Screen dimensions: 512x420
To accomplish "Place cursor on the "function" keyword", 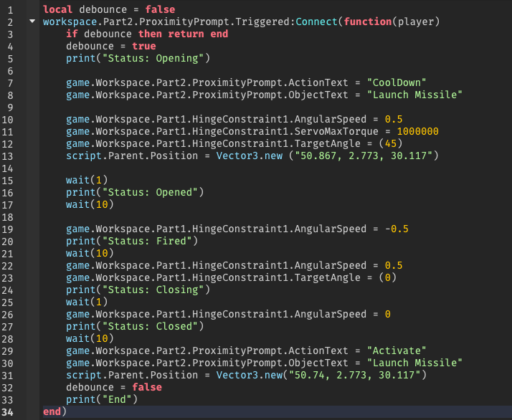I will pos(367,22).
